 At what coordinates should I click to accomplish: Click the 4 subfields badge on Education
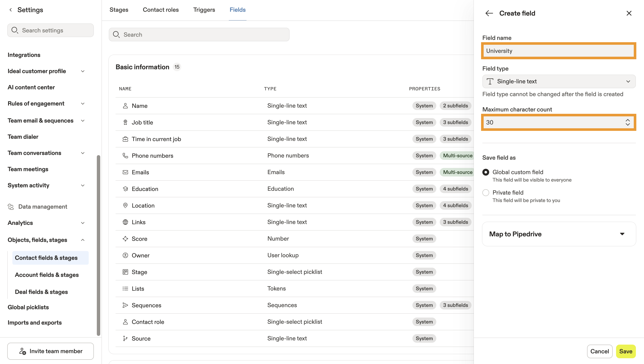pyautogui.click(x=455, y=189)
